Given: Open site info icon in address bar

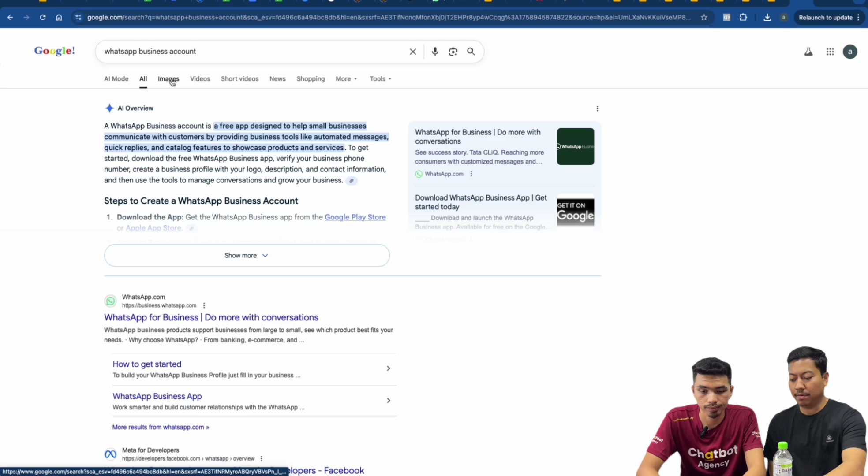Looking at the screenshot, I should point(78,17).
